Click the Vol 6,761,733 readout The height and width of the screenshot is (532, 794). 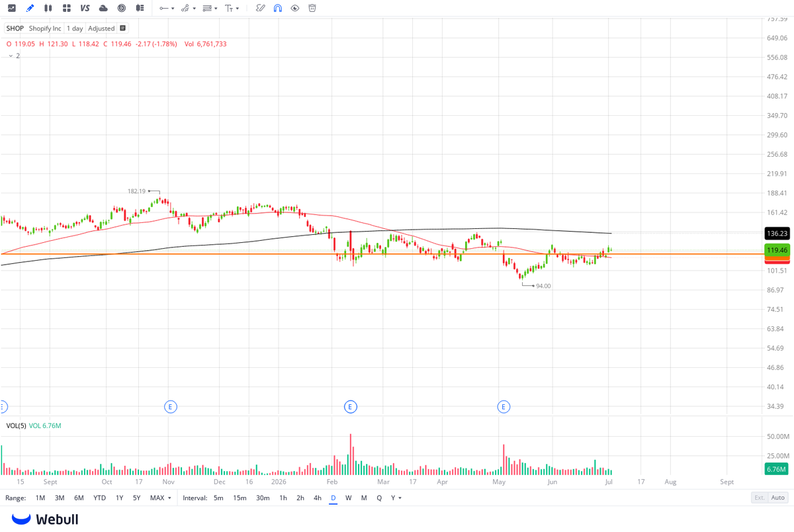(205, 44)
